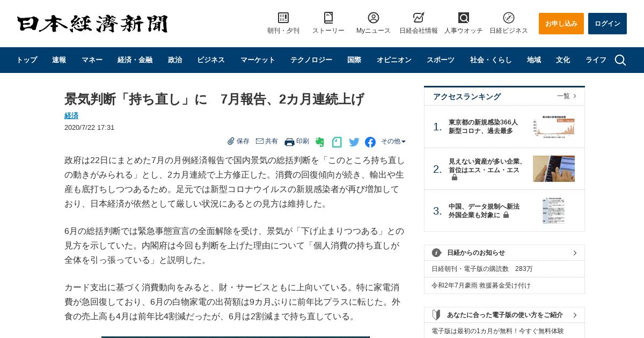
Task: Open the document thumbnail for rank 3
Action: 554,211
